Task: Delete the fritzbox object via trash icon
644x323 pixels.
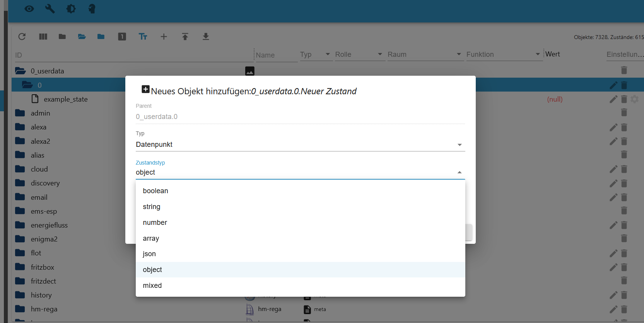Action: tap(624, 267)
